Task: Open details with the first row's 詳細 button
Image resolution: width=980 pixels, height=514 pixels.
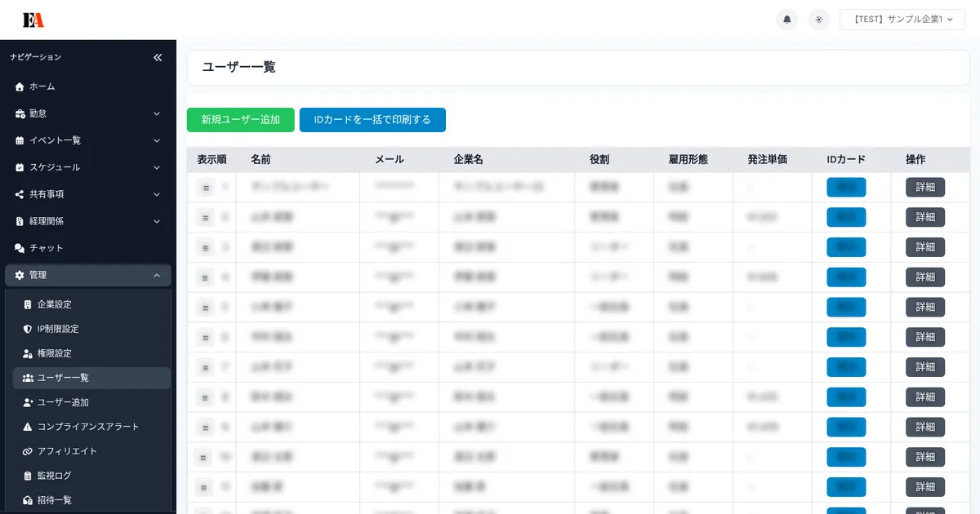Action: (x=925, y=187)
